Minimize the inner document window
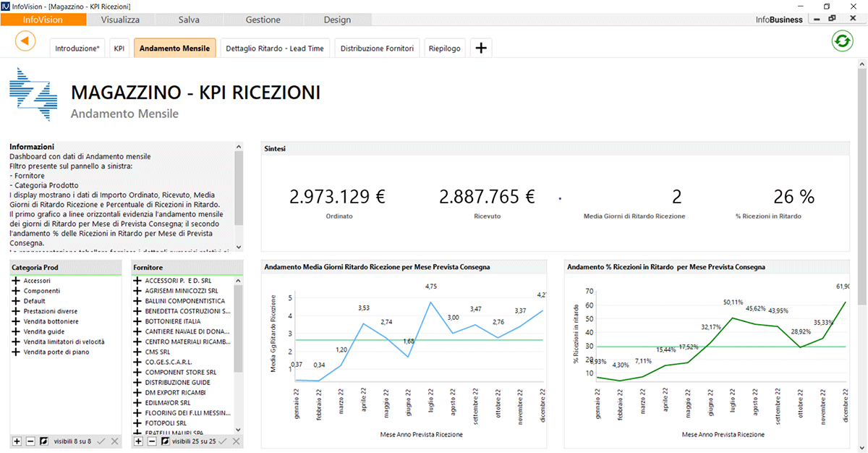Viewport: 868px width, 453px height. [816, 19]
